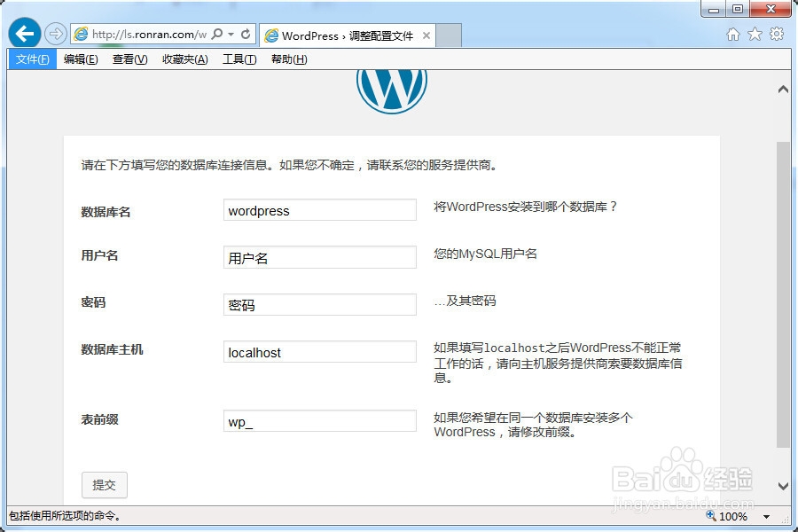This screenshot has width=798, height=532.
Task: Open the 帮助(H) menu
Action: pyautogui.click(x=289, y=59)
